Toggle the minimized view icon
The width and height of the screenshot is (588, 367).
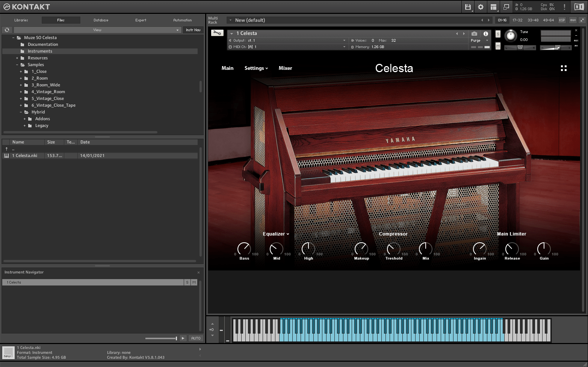(x=506, y=7)
